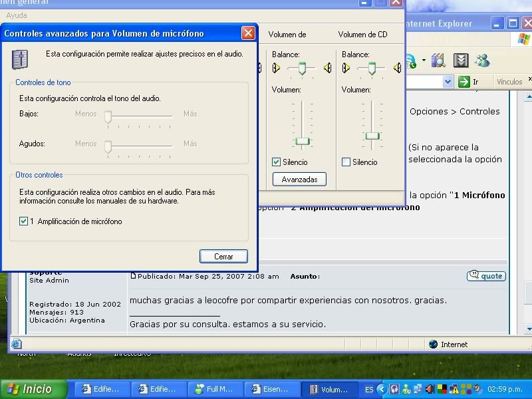Open the address bar dropdown arrow

[448, 82]
